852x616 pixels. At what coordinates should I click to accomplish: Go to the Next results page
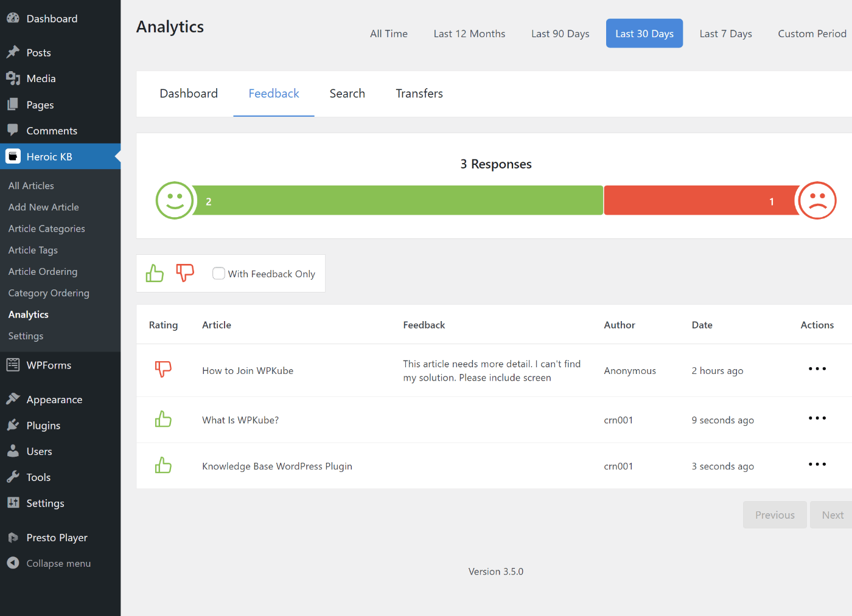pos(832,515)
